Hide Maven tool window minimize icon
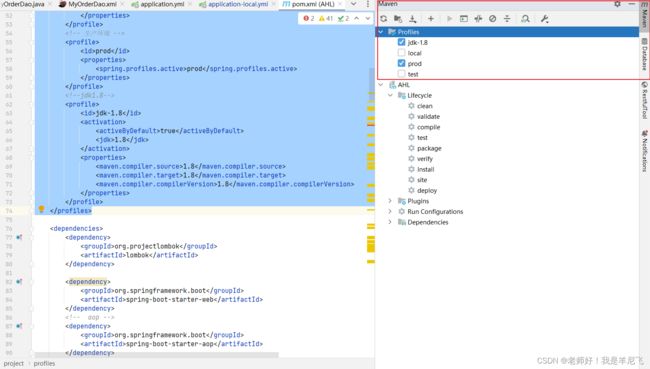Screen dimensions: 650x369 pyautogui.click(x=632, y=4)
